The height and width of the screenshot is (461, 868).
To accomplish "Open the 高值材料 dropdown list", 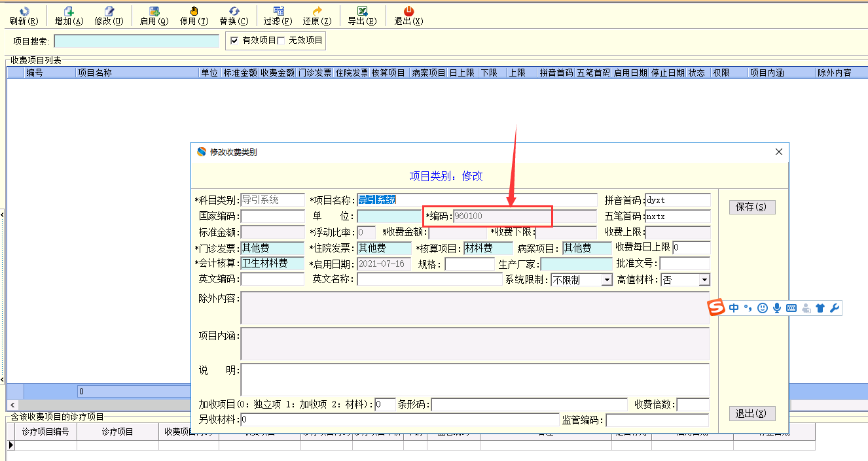I will coord(704,280).
